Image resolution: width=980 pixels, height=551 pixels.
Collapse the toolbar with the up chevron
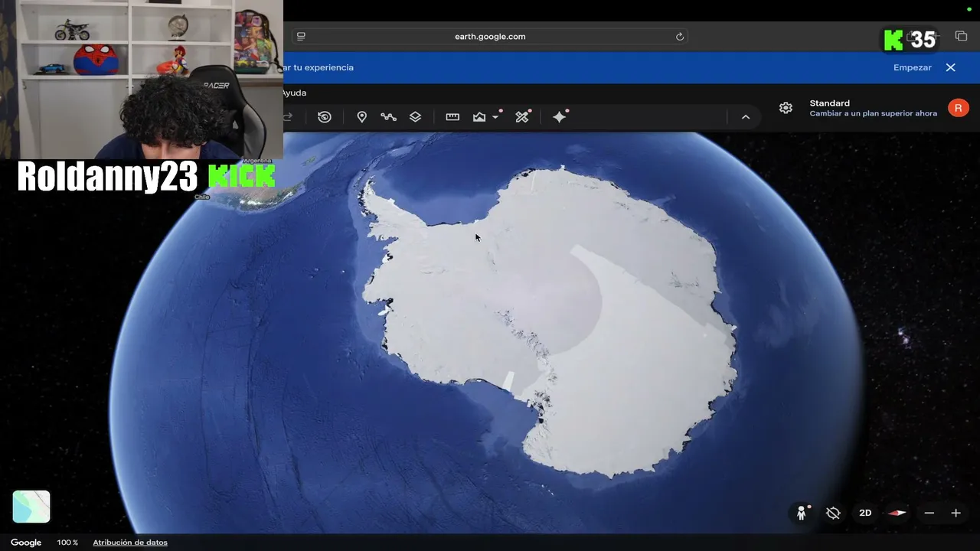click(746, 117)
